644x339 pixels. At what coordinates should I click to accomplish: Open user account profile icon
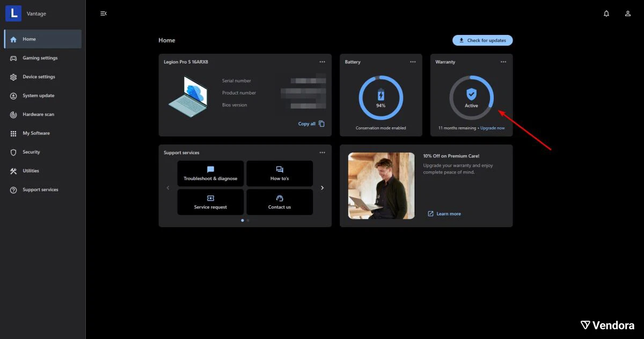point(628,13)
